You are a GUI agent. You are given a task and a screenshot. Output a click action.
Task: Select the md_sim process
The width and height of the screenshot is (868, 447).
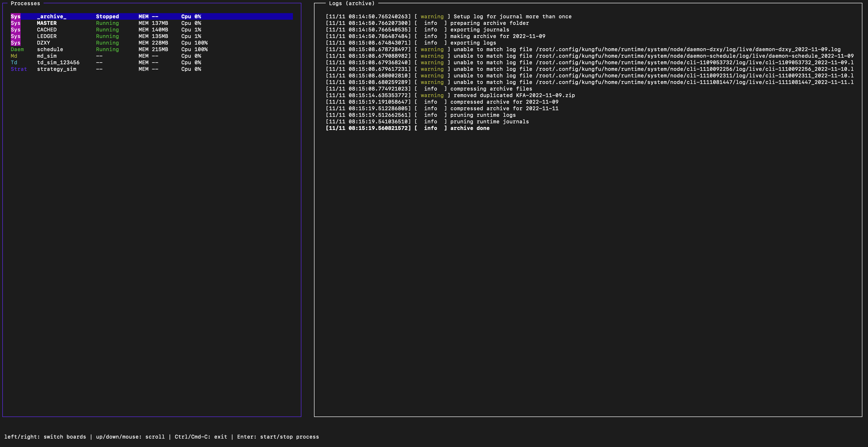coord(47,56)
